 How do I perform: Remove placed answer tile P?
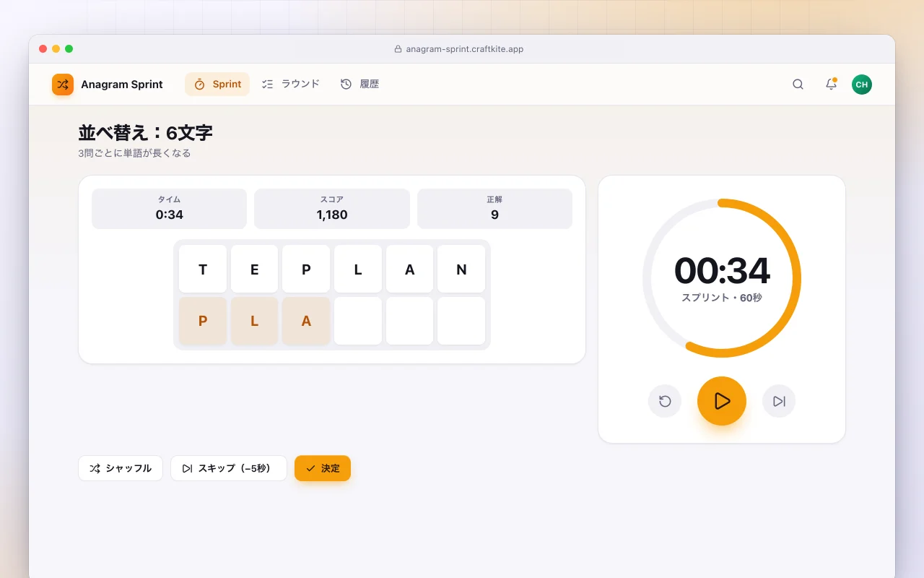coord(203,321)
